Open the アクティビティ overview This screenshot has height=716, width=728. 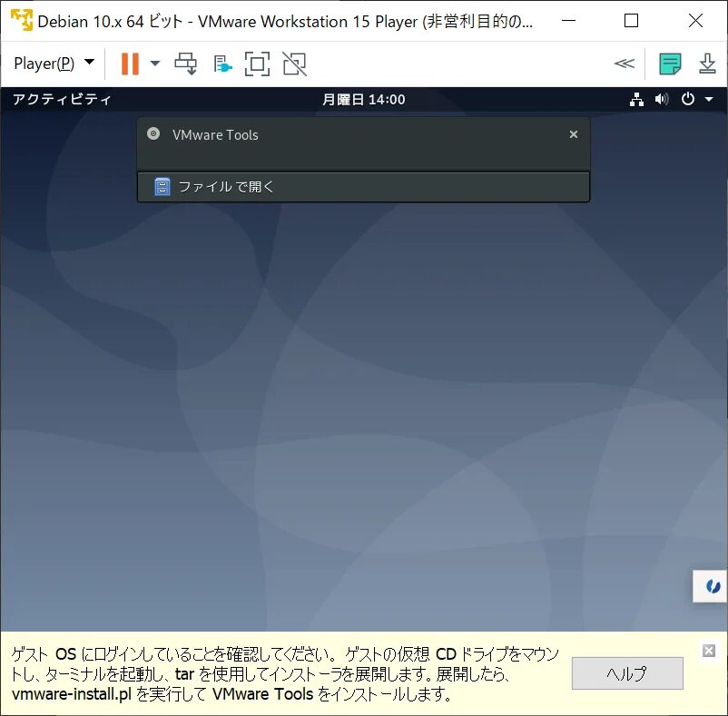pos(62,99)
